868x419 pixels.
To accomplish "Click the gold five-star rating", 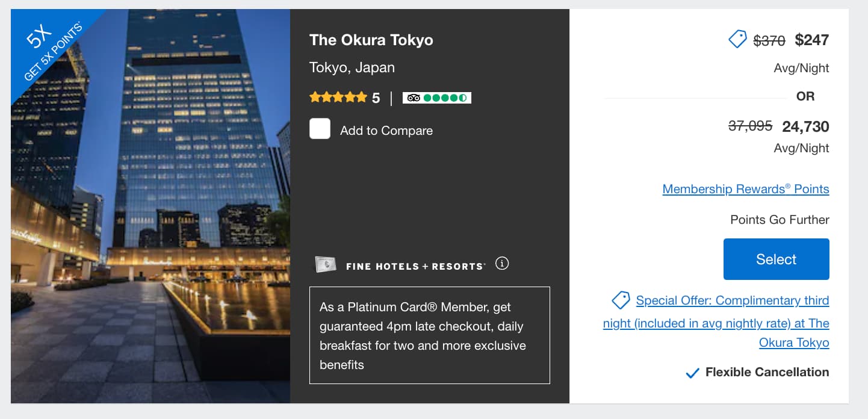I will click(x=338, y=98).
